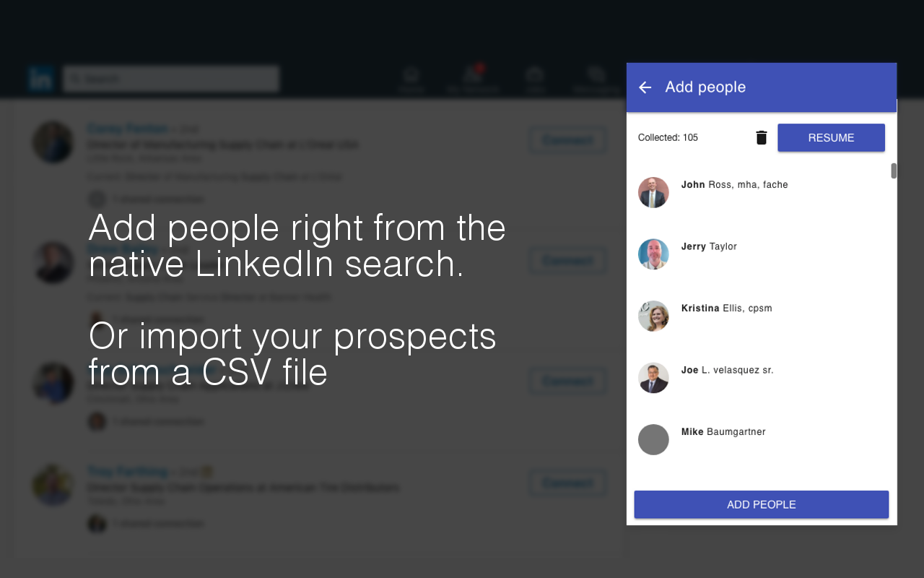Viewport: 924px width, 578px height.
Task: Open John Ross's profile photo
Action: pyautogui.click(x=653, y=192)
